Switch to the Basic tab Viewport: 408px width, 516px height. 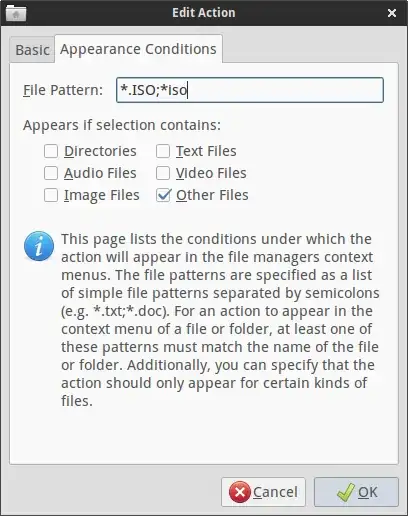(x=32, y=50)
